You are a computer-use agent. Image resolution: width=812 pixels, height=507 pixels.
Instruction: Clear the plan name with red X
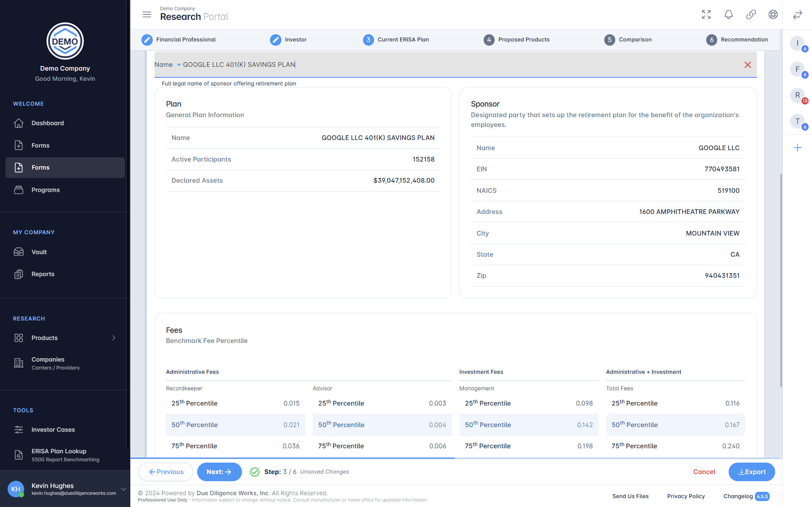pyautogui.click(x=748, y=65)
